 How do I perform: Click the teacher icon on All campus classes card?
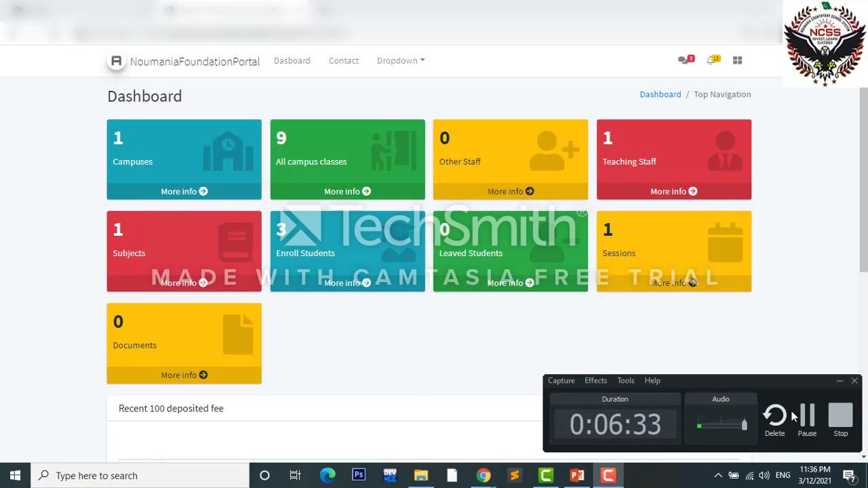(x=394, y=150)
